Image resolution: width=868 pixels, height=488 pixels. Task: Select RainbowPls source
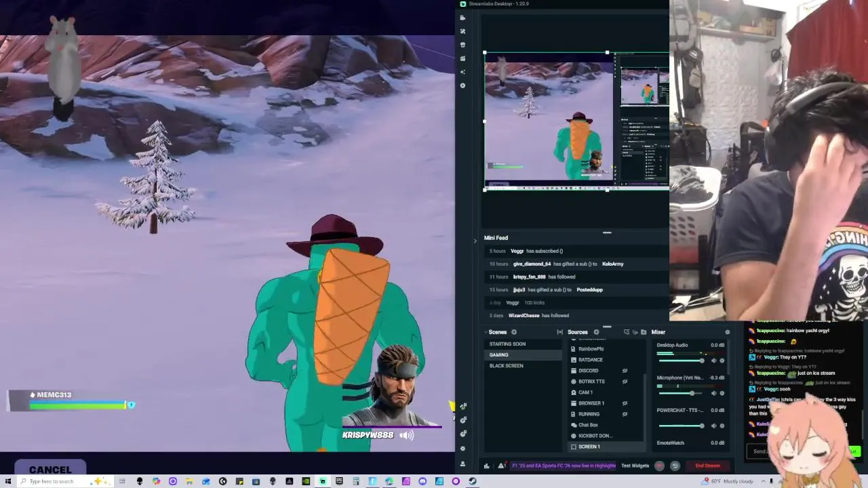point(604,349)
